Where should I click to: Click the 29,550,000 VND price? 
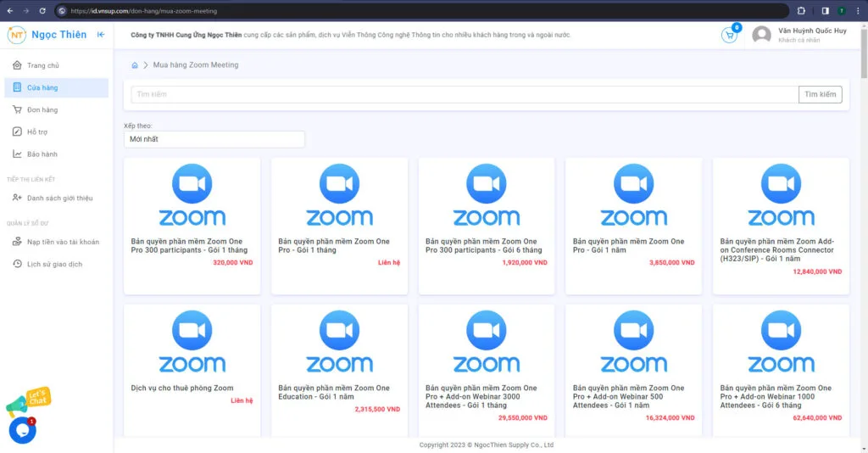point(522,418)
